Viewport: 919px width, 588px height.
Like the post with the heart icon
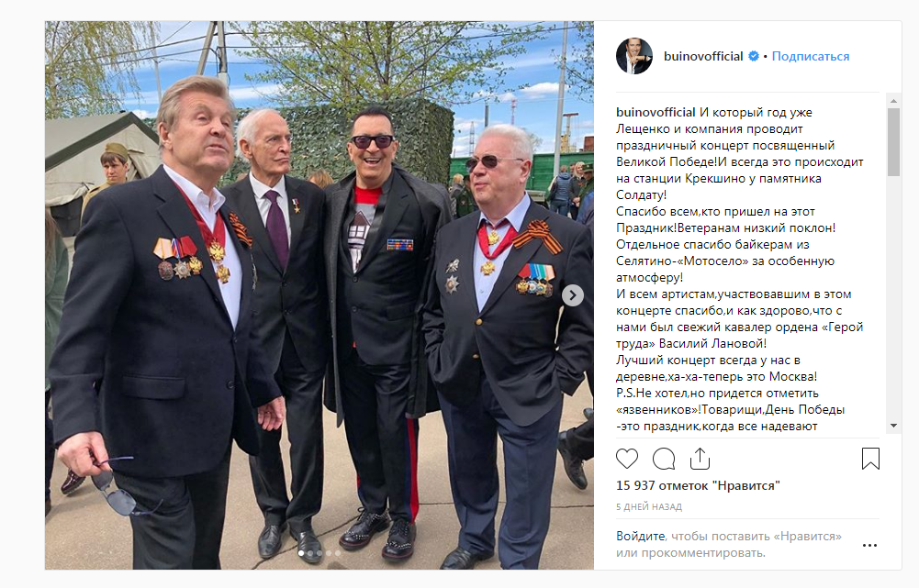click(x=626, y=459)
